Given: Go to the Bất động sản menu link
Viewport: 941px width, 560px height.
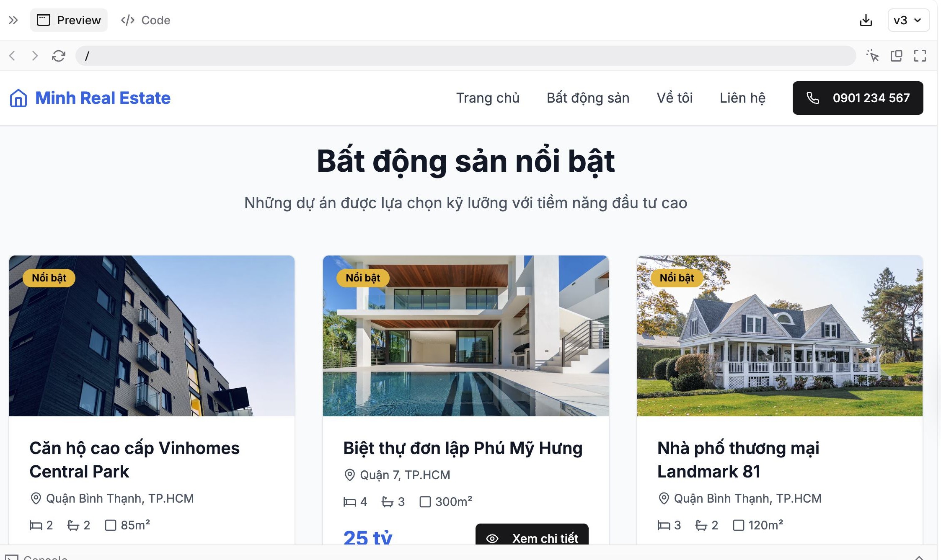Looking at the screenshot, I should 588,98.
